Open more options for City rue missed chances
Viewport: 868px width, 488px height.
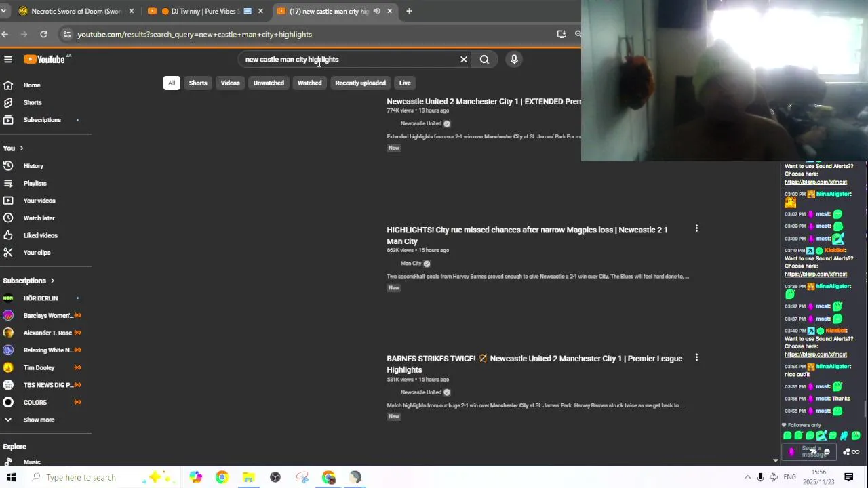[696, 229]
